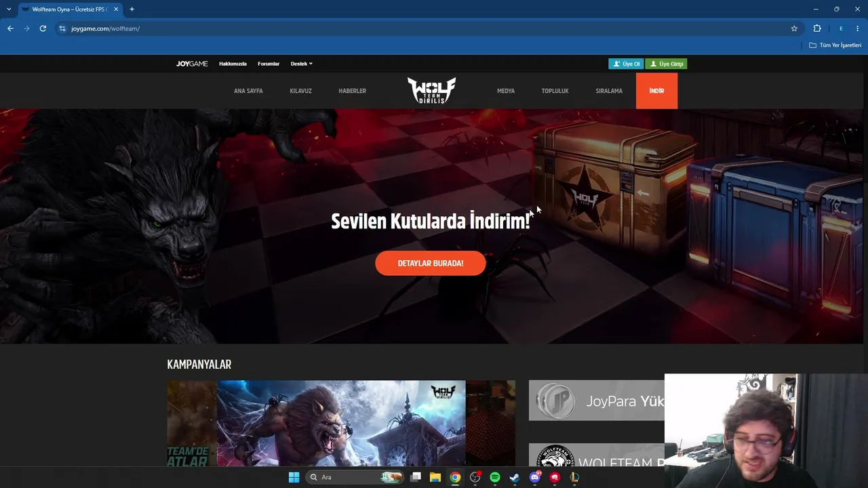The width and height of the screenshot is (868, 488).
Task: Open the HABERLER menu item
Action: (x=353, y=91)
